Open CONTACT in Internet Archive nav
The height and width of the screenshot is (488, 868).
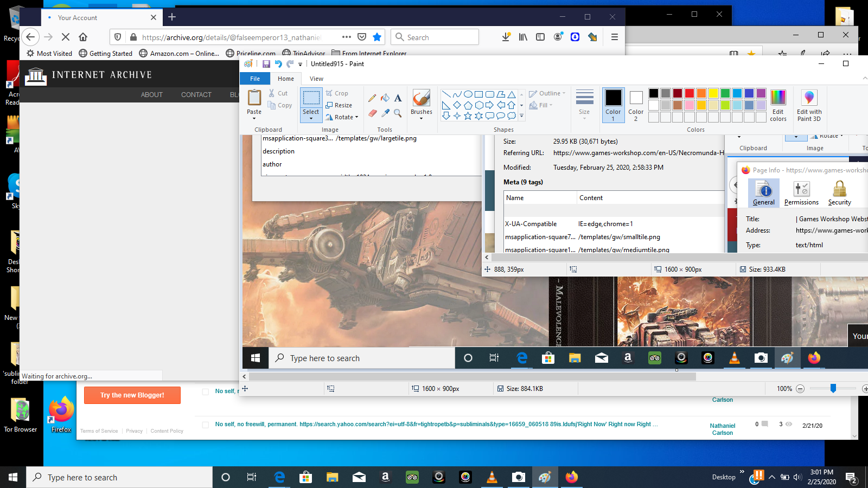[x=196, y=95]
